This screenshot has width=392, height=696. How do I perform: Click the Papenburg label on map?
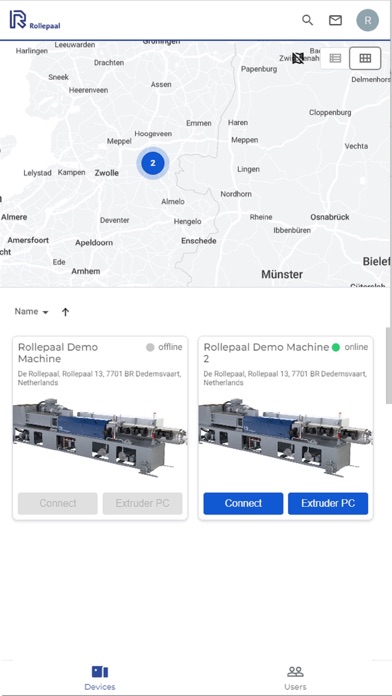point(259,69)
